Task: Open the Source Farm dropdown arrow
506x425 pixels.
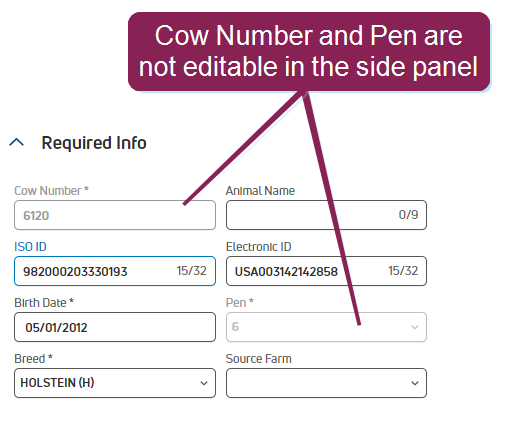Action: pos(415,383)
